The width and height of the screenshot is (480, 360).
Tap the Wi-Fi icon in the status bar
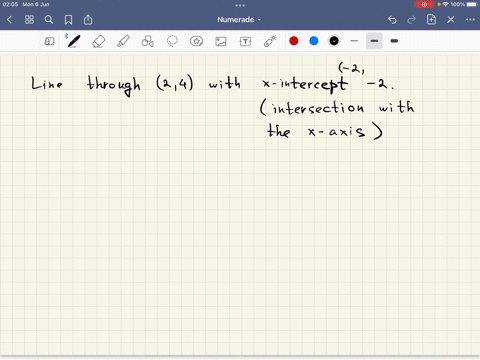[x=446, y=4]
